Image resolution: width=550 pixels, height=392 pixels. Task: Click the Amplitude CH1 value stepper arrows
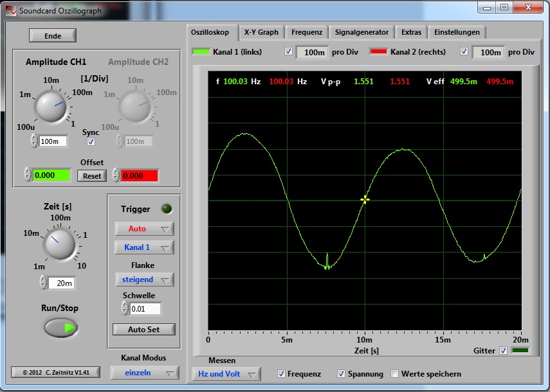coord(34,141)
